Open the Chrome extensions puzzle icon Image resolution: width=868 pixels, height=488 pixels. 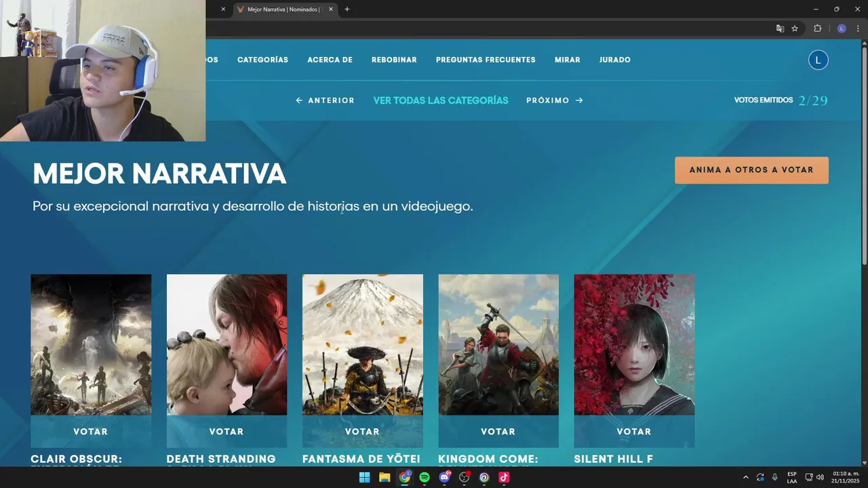(x=817, y=28)
